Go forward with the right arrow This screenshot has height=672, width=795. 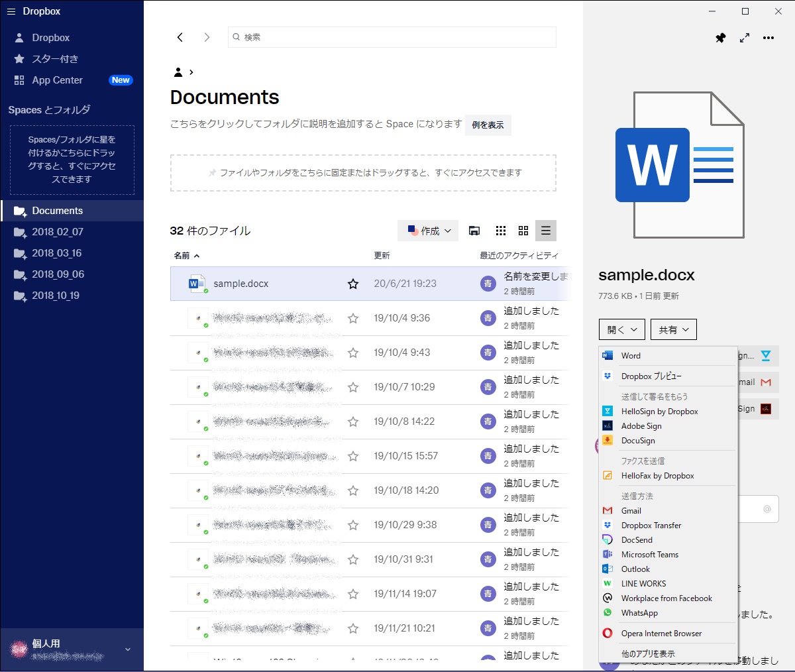pos(207,37)
